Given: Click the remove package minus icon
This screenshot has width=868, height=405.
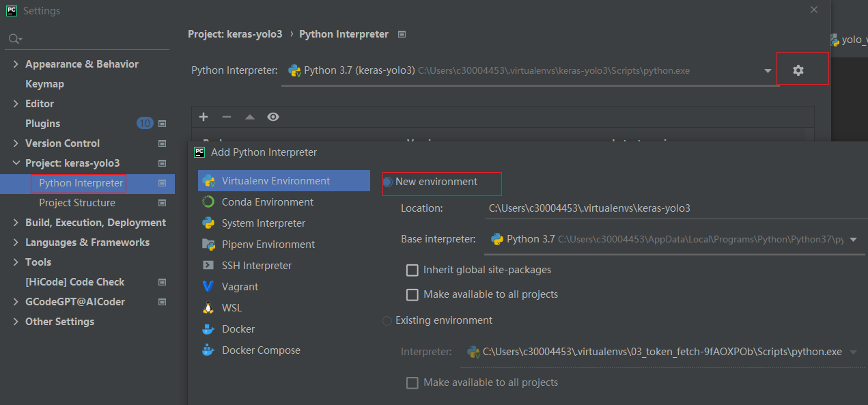Looking at the screenshot, I should click(227, 117).
